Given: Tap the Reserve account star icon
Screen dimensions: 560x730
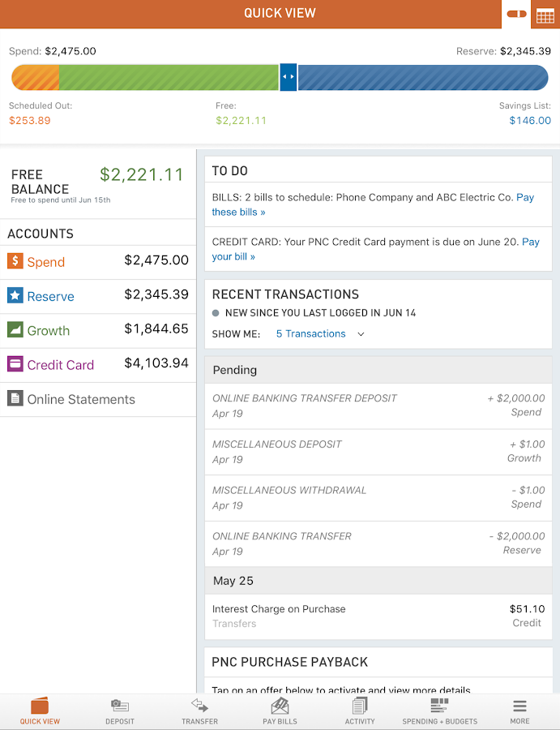Looking at the screenshot, I should pos(15,296).
